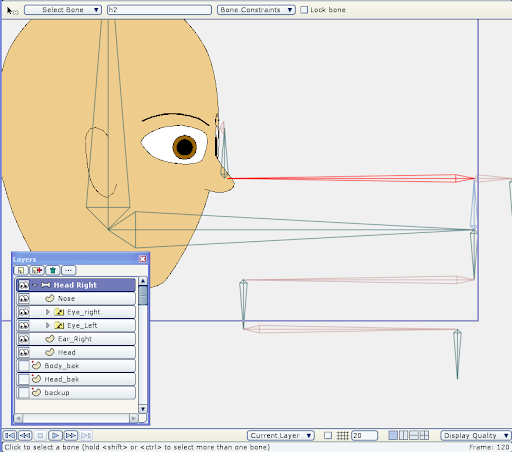This screenshot has width=512, height=452.
Task: Hide the Nose layer
Action: [24, 298]
